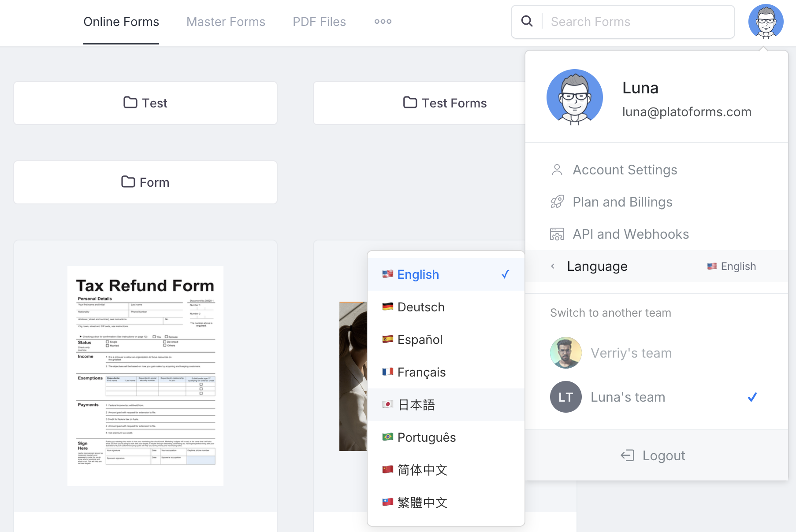Open the three-dot more tabs menu
This screenshot has height=532, width=796.
coord(383,22)
